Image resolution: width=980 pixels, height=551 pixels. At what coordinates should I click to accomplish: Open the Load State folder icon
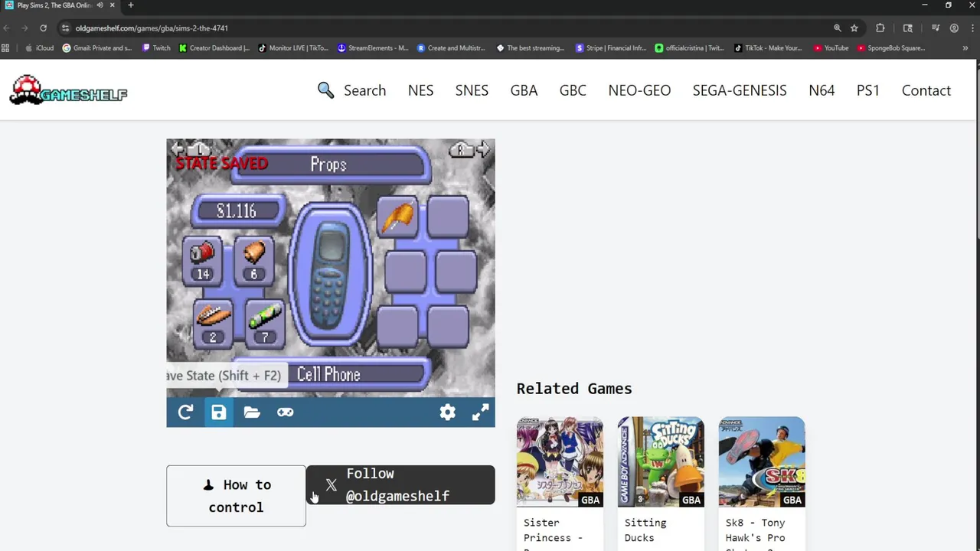click(x=252, y=412)
